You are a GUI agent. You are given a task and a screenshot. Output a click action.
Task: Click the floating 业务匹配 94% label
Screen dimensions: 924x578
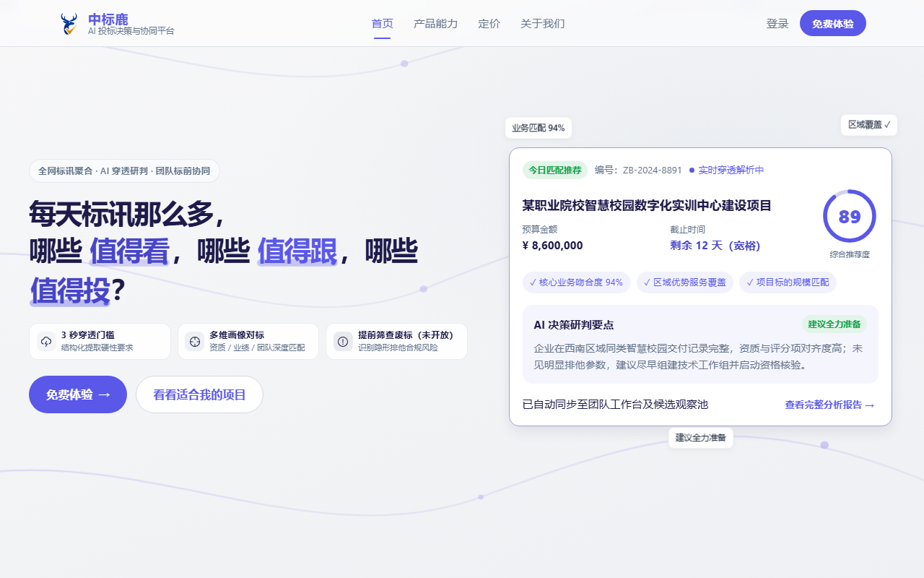[x=539, y=128]
